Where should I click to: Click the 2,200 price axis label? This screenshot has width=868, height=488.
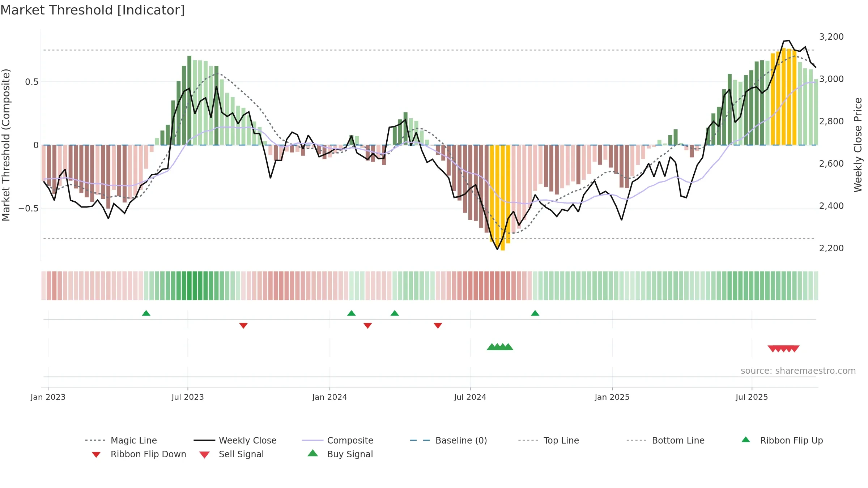pos(831,248)
